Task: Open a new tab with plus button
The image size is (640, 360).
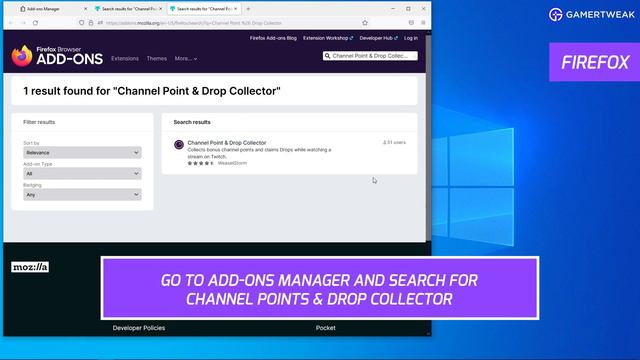Action: 248,9
